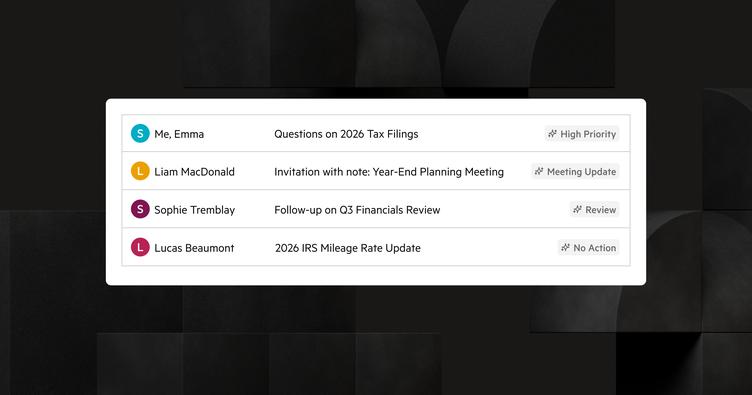Click sender name Lucas Beaumont
The width and height of the screenshot is (752, 395).
(x=194, y=248)
